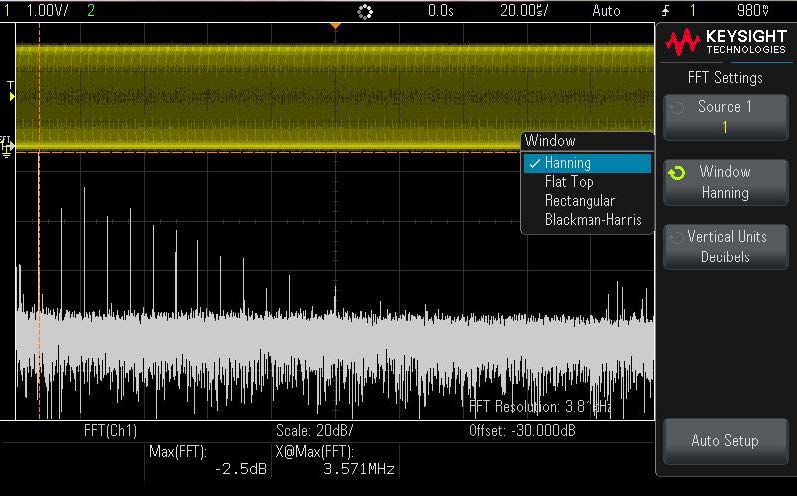Open the Vertical Units Decibels softkey
This screenshot has width=797, height=496.
coord(725,247)
